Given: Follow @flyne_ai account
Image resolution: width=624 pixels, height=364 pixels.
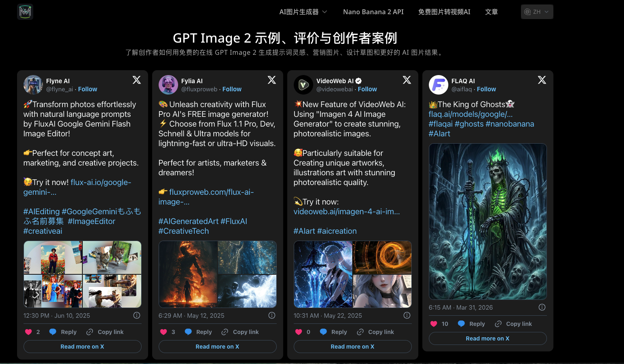Looking at the screenshot, I should (x=88, y=89).
